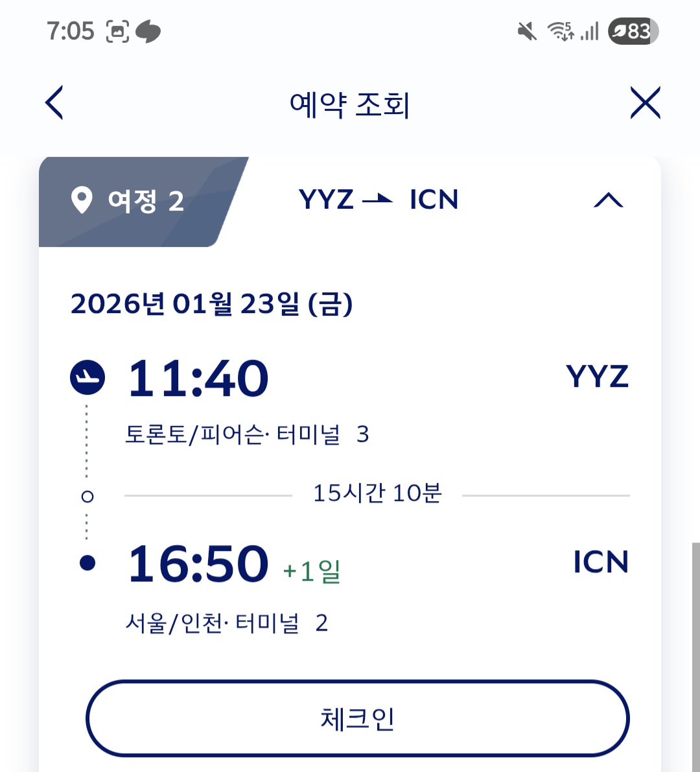Tap the 15시간 10분 duration label
The image size is (700, 772).
(x=377, y=494)
